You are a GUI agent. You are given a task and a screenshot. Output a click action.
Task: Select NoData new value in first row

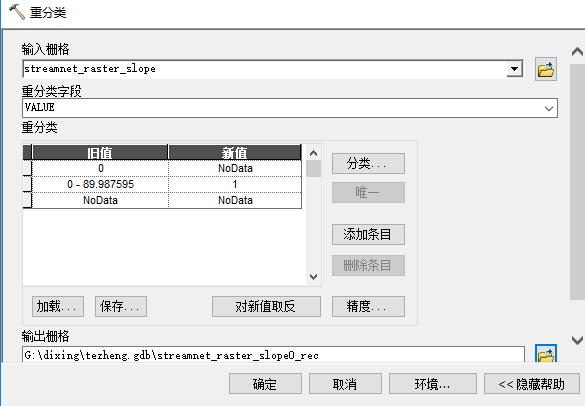pos(235,168)
